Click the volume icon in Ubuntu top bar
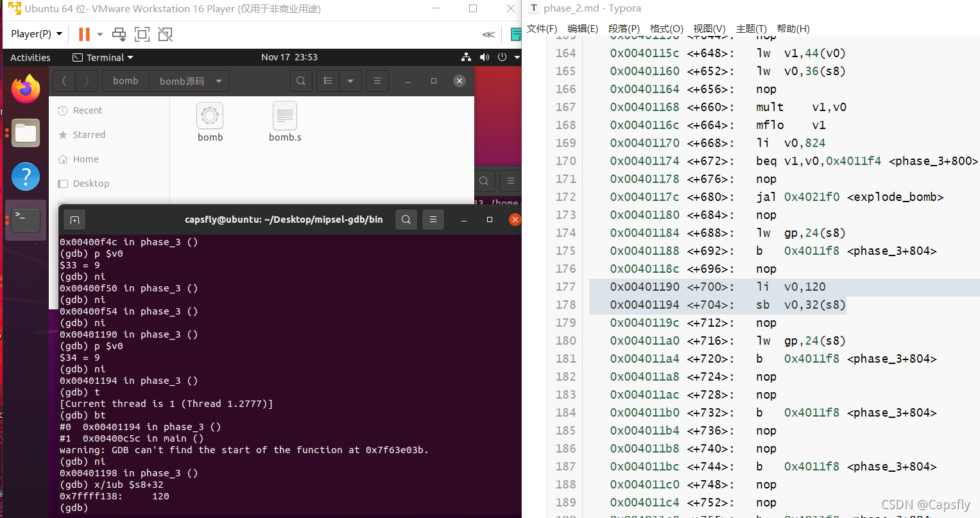980x518 pixels. pyautogui.click(x=484, y=57)
